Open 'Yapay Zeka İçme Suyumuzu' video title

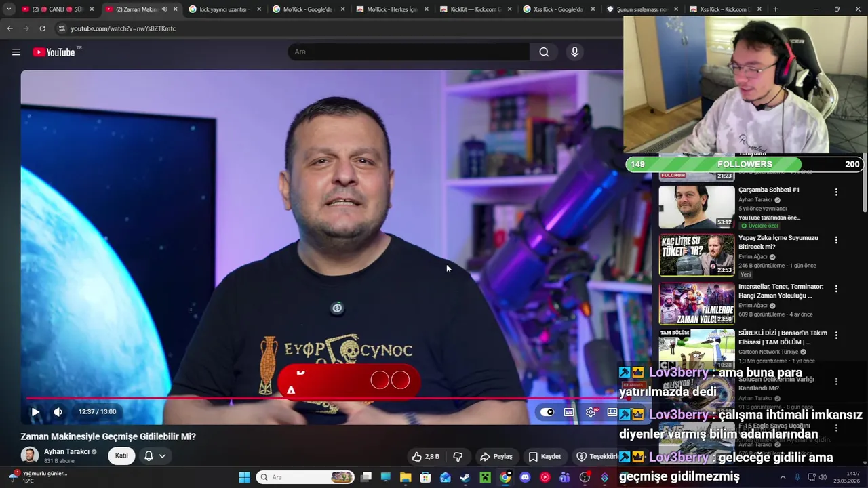(x=778, y=242)
